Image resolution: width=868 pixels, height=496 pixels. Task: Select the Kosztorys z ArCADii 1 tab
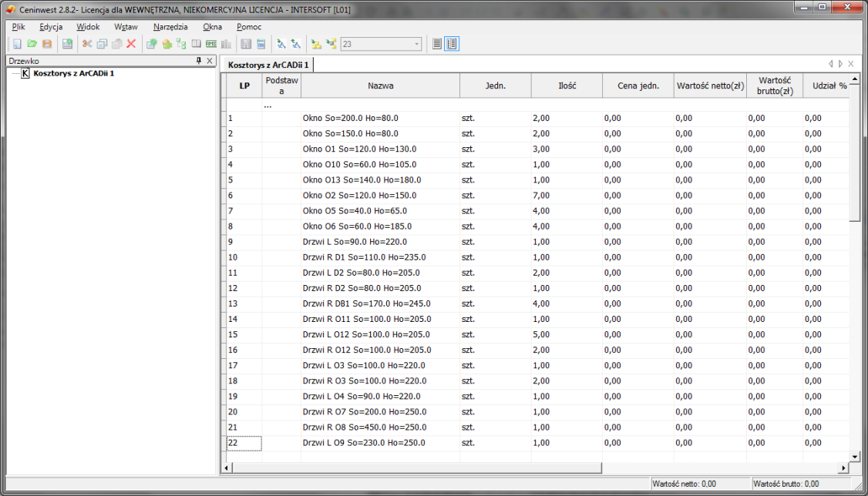point(268,65)
